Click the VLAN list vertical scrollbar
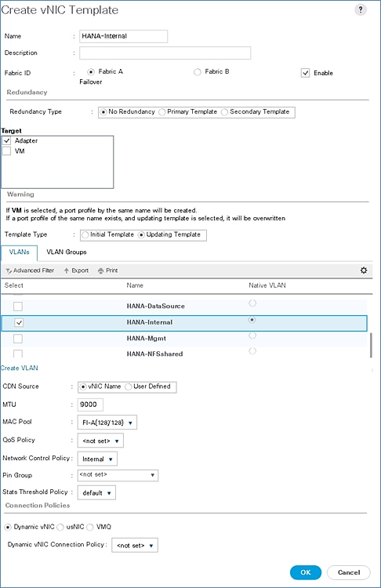 click(372, 345)
